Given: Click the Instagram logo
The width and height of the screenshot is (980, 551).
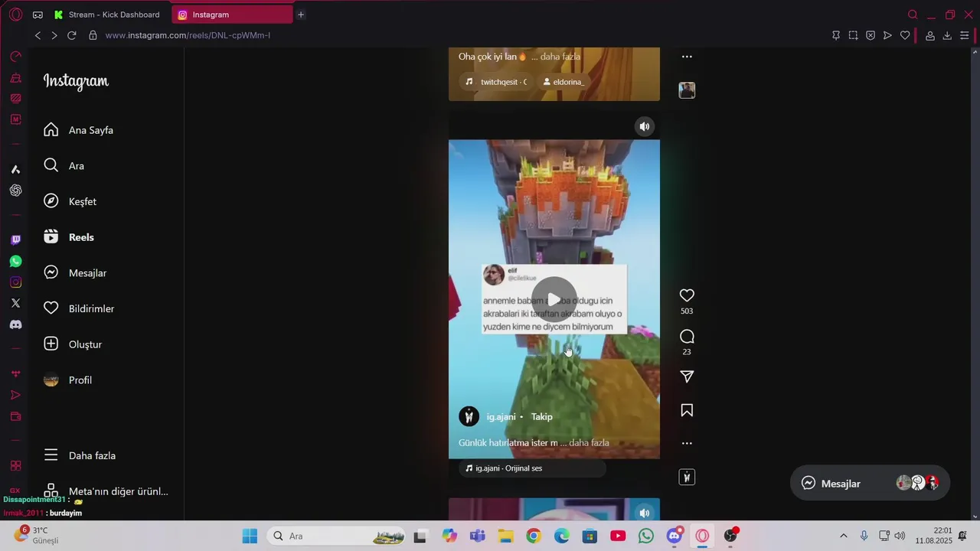Looking at the screenshot, I should [x=76, y=81].
